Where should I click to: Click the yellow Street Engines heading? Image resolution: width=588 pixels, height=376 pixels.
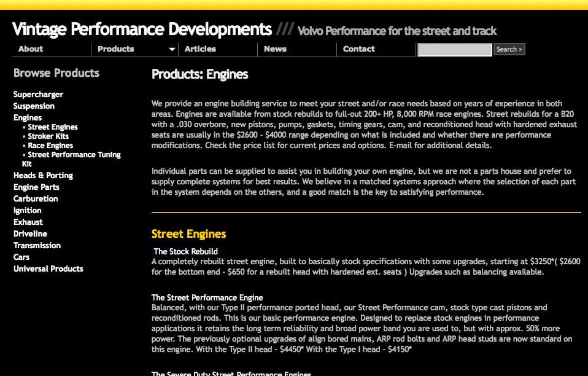(x=188, y=234)
